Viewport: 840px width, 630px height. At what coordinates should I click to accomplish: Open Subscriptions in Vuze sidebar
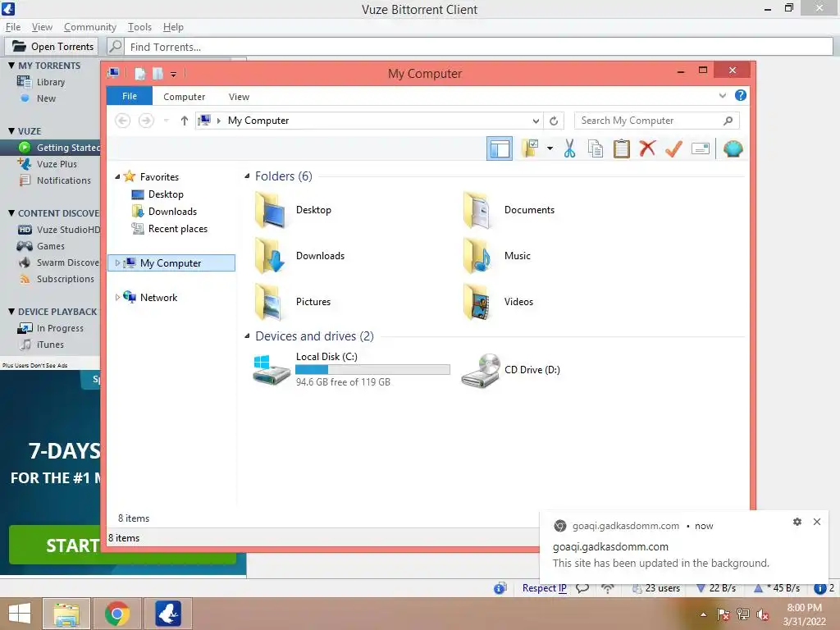coord(66,279)
